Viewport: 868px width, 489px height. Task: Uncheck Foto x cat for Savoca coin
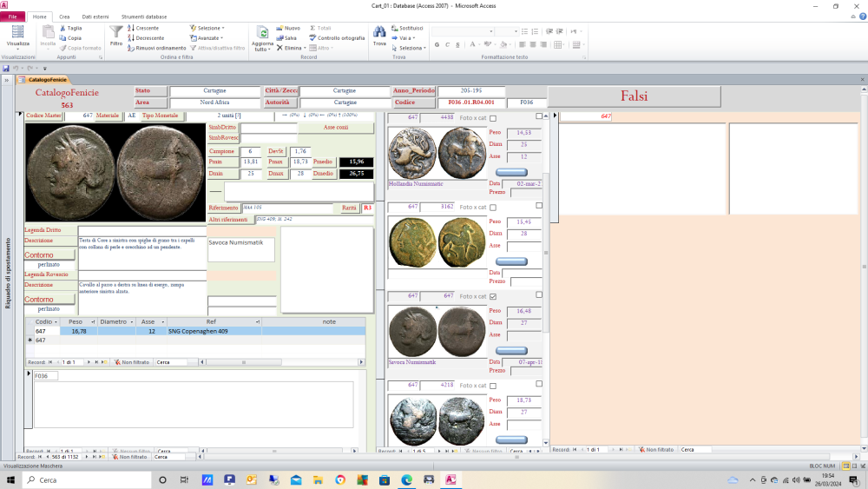pos(493,296)
